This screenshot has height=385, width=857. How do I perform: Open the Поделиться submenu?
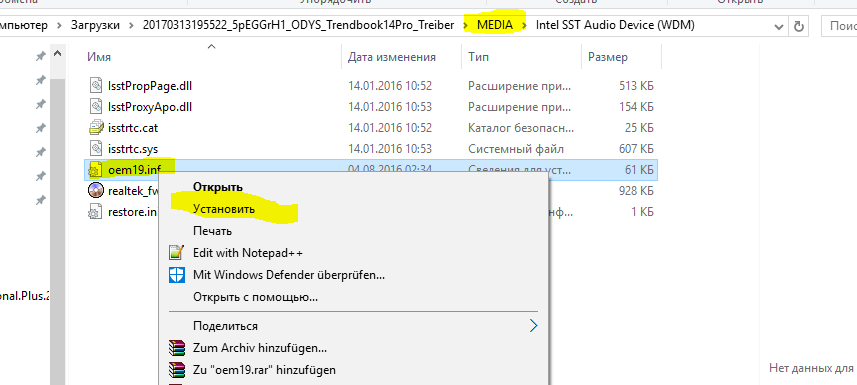click(x=354, y=326)
